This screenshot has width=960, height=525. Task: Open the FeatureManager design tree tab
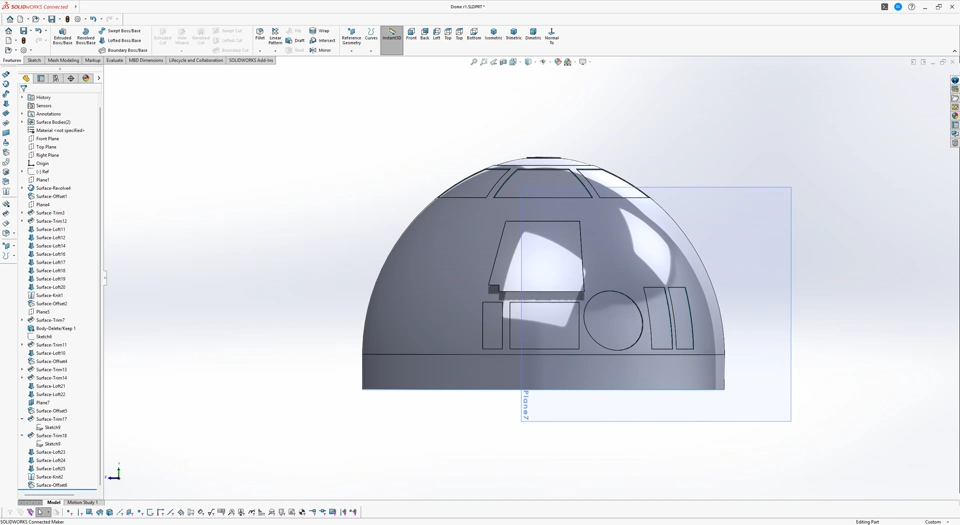[x=26, y=78]
